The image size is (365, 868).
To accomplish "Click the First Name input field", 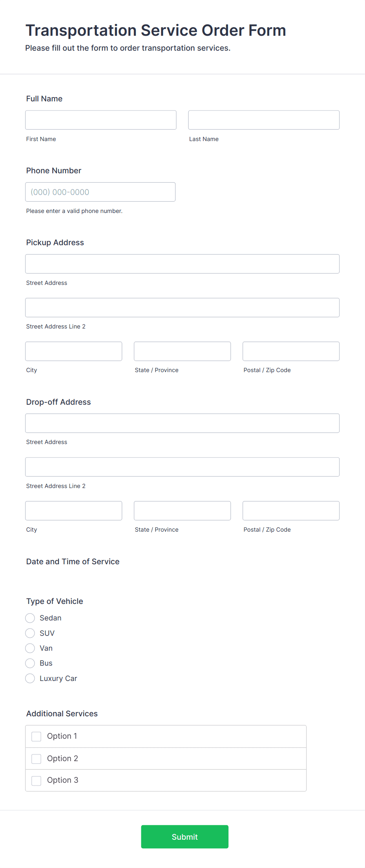I will pyautogui.click(x=101, y=120).
